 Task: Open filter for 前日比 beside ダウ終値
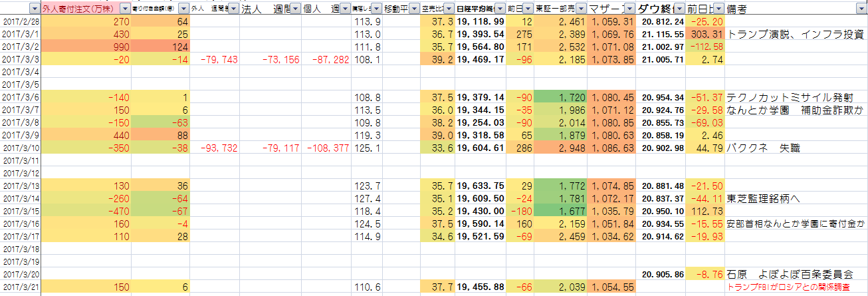click(718, 9)
